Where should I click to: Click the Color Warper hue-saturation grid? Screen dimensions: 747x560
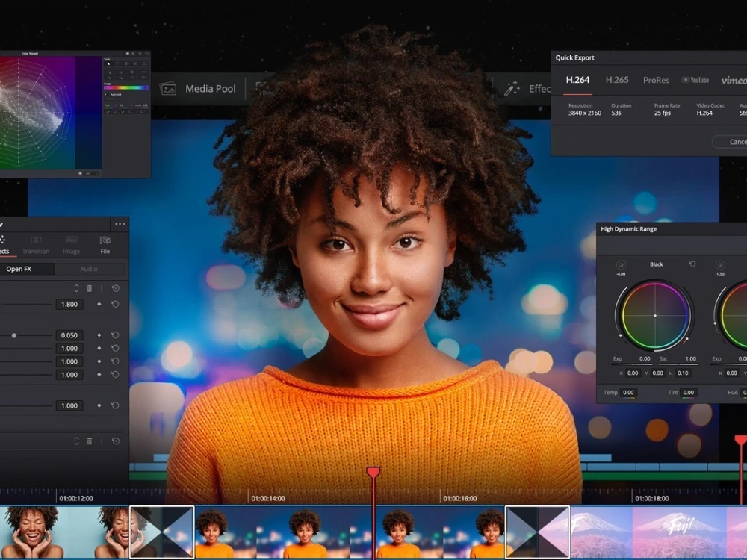[37, 113]
